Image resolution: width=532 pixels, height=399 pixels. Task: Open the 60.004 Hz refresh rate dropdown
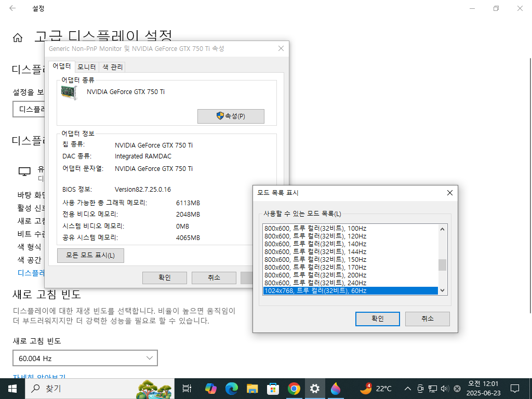coord(85,358)
